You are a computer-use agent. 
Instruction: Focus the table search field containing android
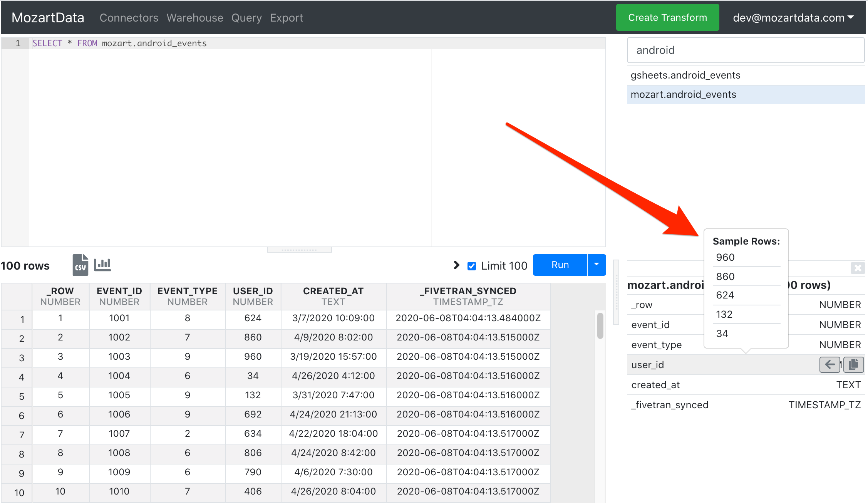pos(746,50)
